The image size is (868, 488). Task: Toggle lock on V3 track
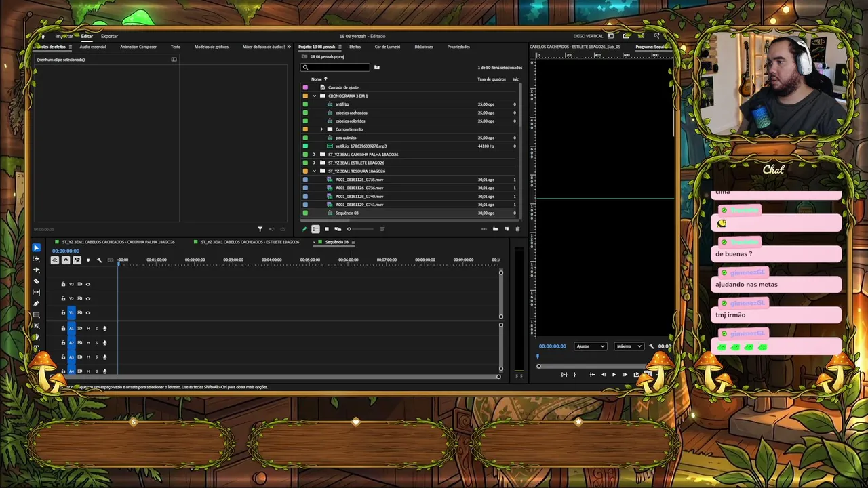click(63, 284)
